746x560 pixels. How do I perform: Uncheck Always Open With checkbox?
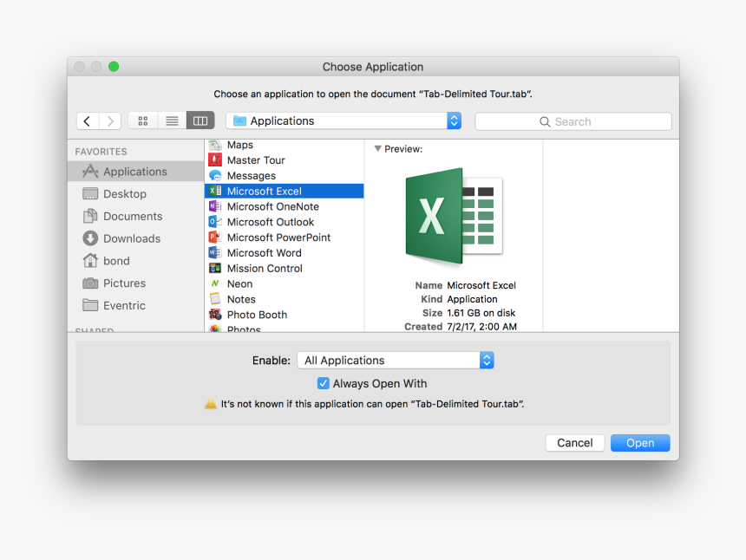323,383
